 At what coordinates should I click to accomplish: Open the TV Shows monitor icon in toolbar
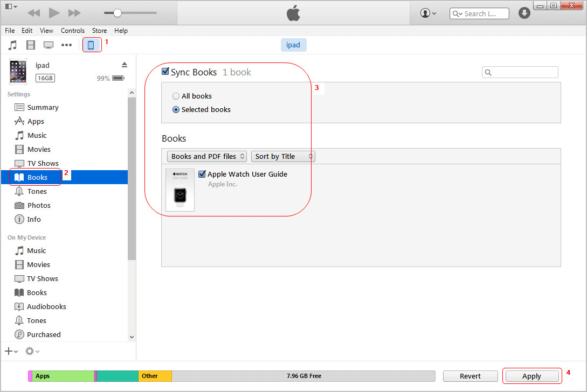click(x=49, y=45)
